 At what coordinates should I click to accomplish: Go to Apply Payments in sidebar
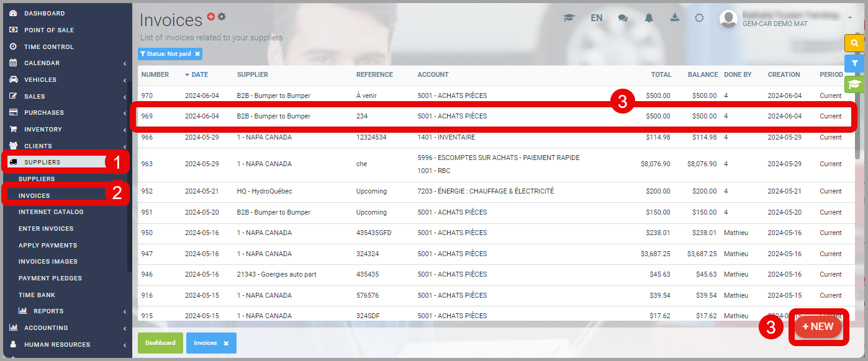48,245
